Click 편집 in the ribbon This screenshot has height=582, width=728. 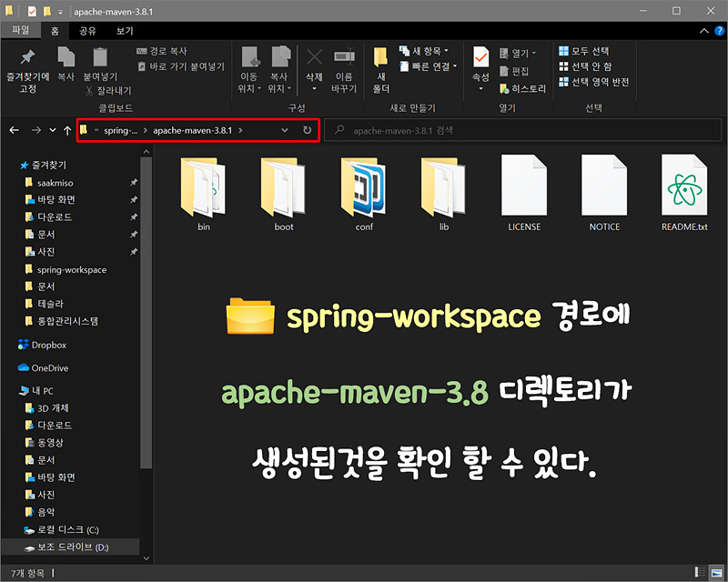click(x=514, y=71)
